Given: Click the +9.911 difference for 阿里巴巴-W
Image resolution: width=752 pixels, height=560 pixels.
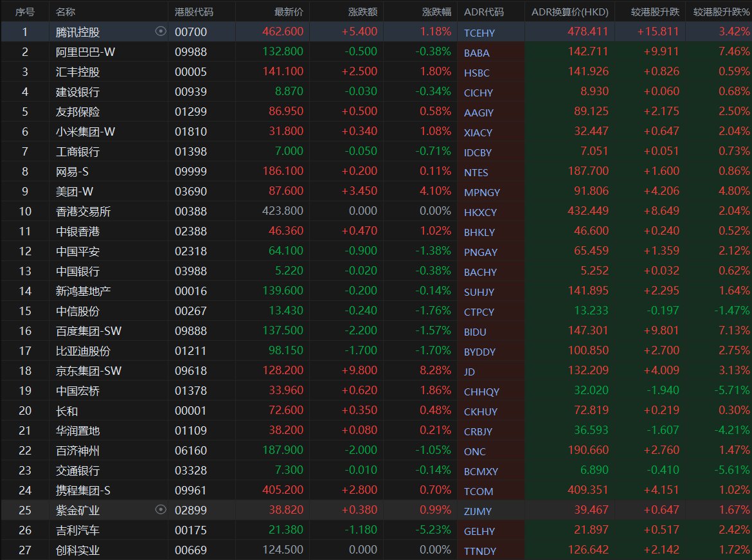Looking at the screenshot, I should click(x=661, y=51).
